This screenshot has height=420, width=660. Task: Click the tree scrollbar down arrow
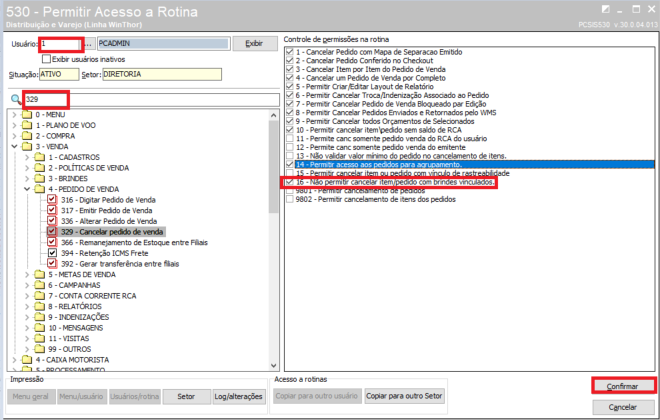(274, 366)
